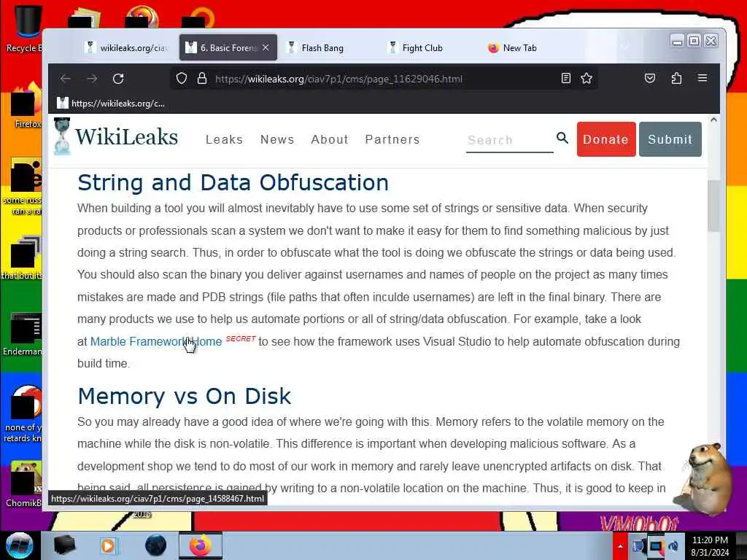The image size is (747, 560).
Task: Click the Submit button
Action: point(670,139)
